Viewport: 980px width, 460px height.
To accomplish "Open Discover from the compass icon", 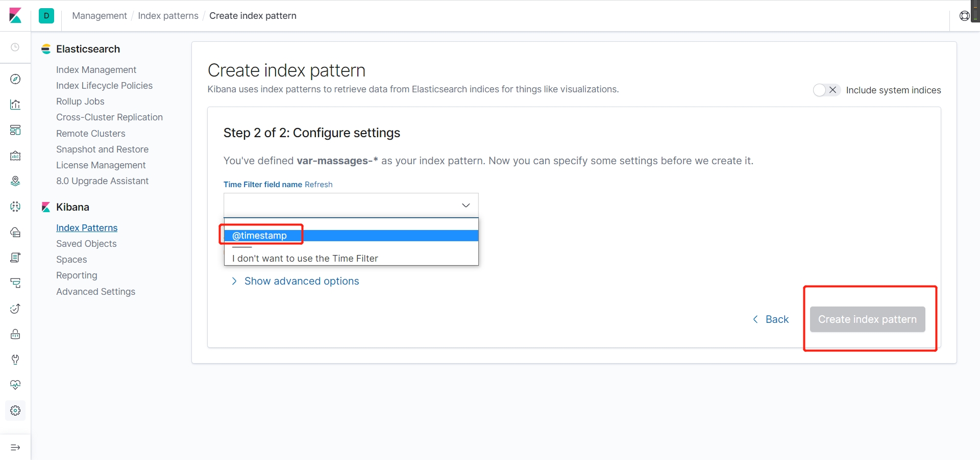I will [15, 79].
